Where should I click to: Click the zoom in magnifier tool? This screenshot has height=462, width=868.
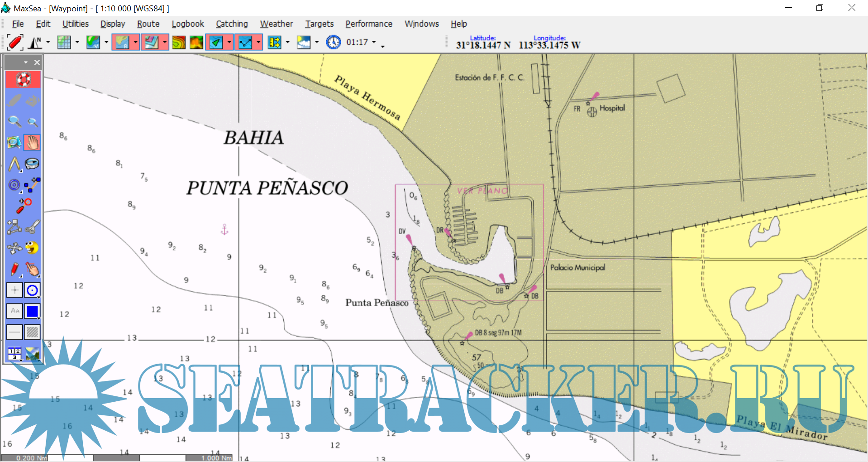tap(14, 121)
